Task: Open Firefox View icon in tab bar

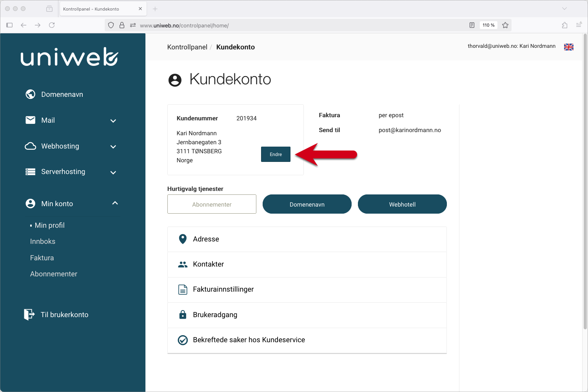Action: point(49,9)
